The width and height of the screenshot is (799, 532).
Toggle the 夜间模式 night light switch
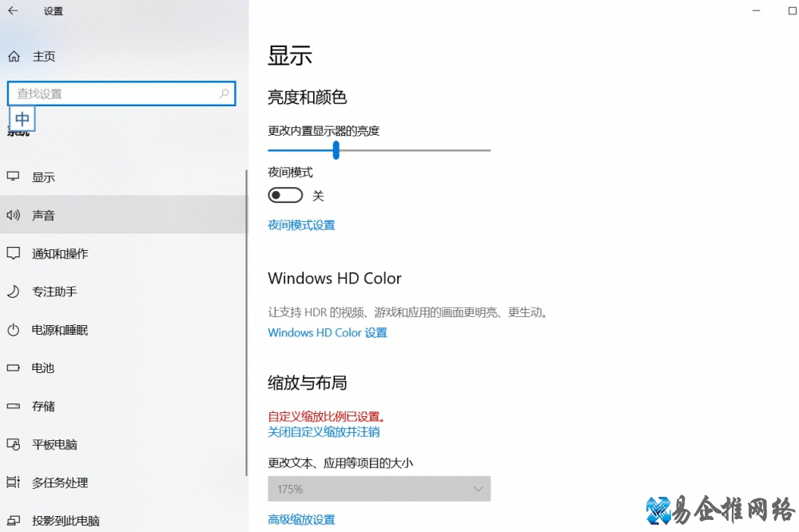[285, 196]
